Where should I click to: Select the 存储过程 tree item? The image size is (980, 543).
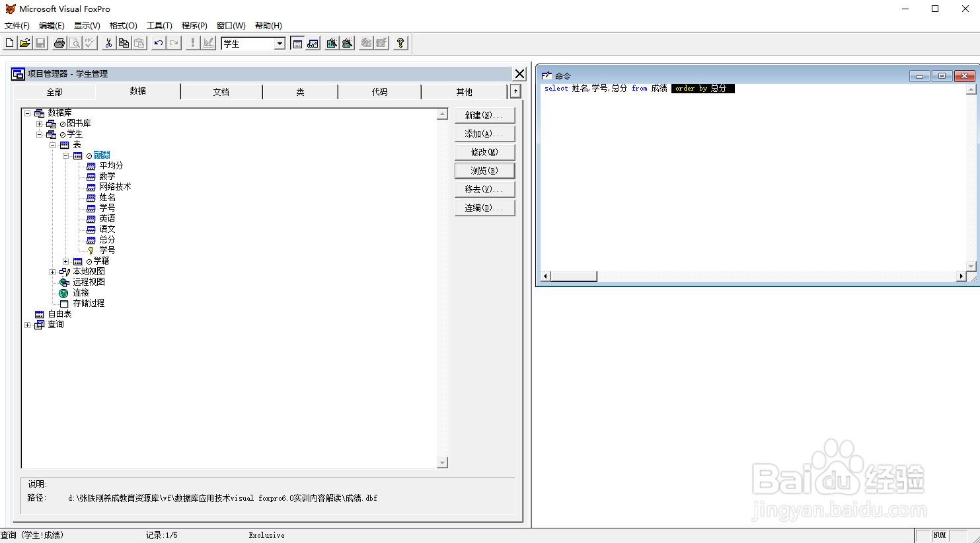coord(89,304)
